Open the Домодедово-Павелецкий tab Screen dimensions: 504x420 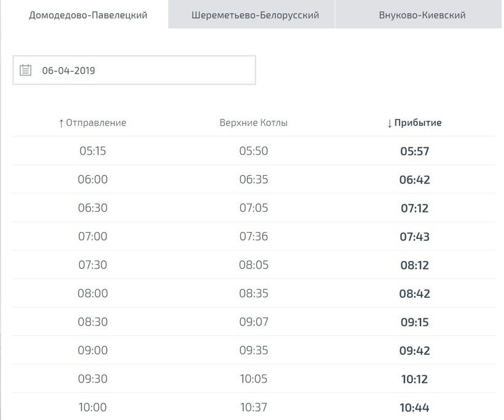[88, 15]
